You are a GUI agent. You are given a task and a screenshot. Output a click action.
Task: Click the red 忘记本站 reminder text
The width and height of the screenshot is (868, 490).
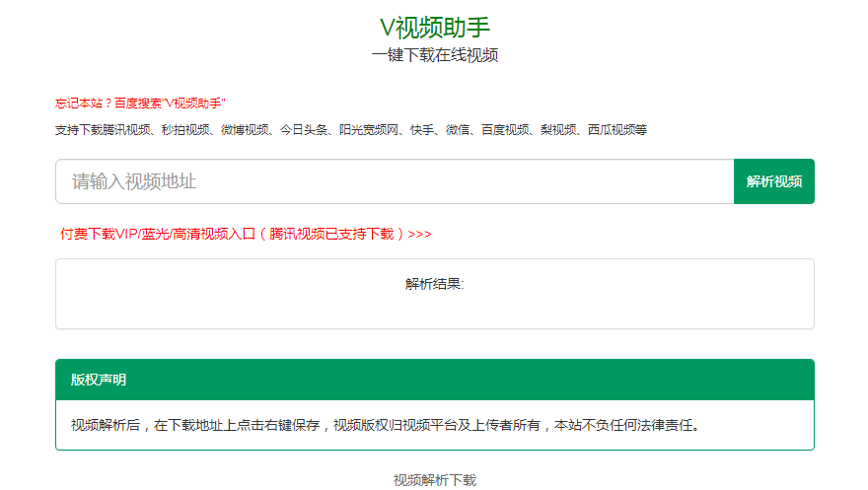[141, 103]
